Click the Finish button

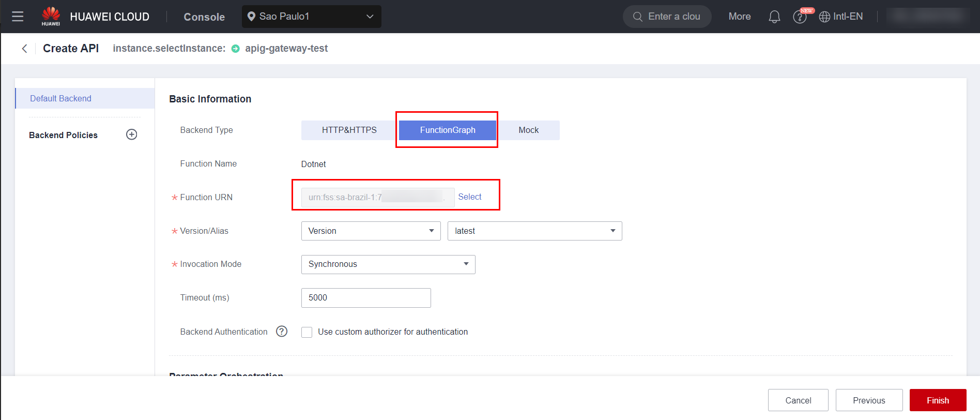[937, 400]
